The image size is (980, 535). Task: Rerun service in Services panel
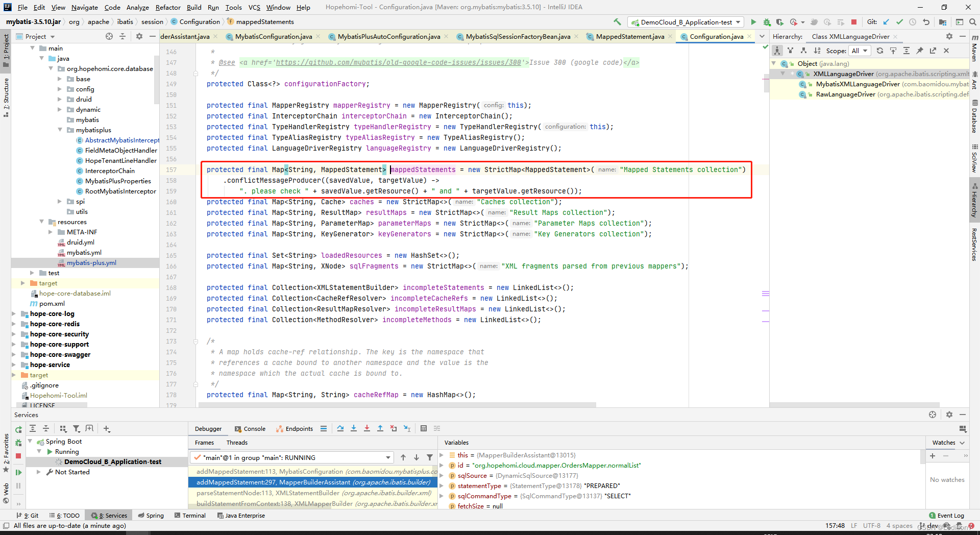click(x=18, y=430)
